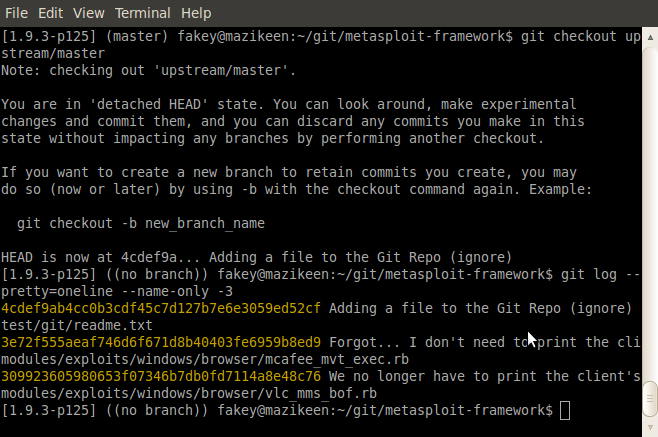Click the cursor block at the prompt
Image resolution: width=658 pixels, height=437 pixels.
tap(565, 410)
